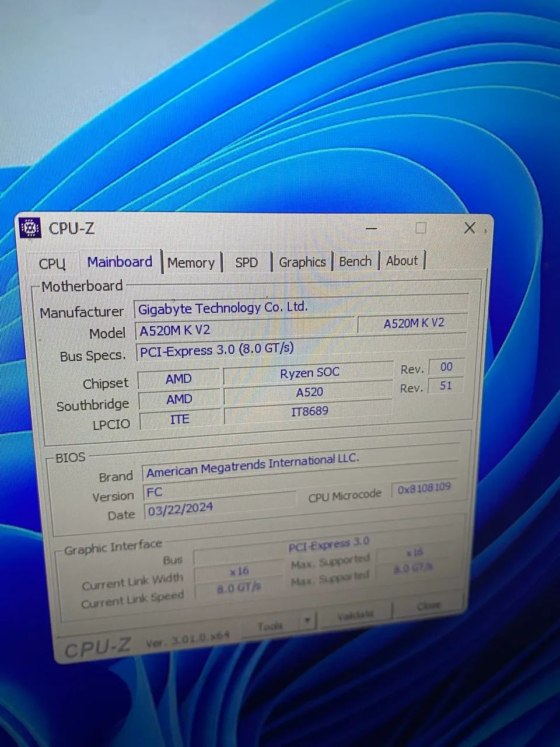560x747 pixels.
Task: Go to the Bench tab
Action: tap(355, 261)
